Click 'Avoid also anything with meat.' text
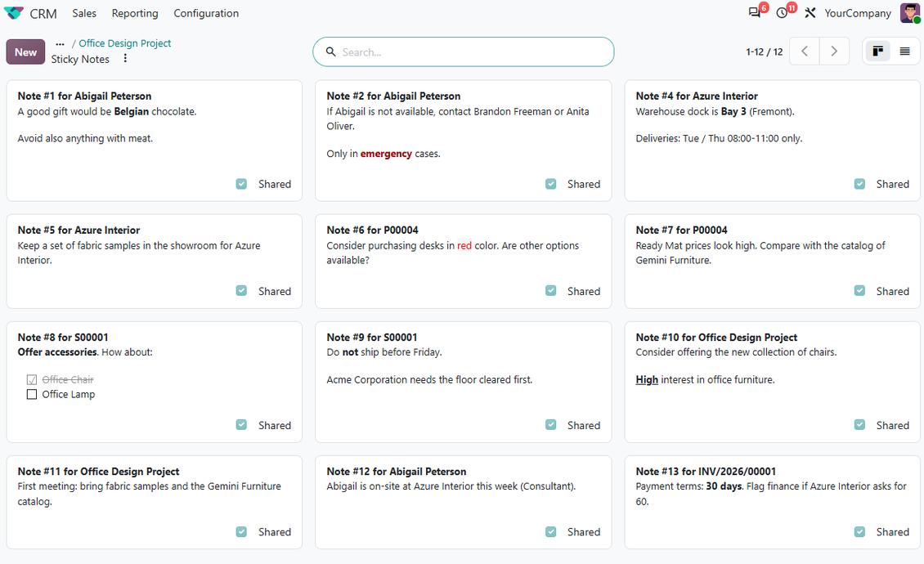 coord(85,138)
